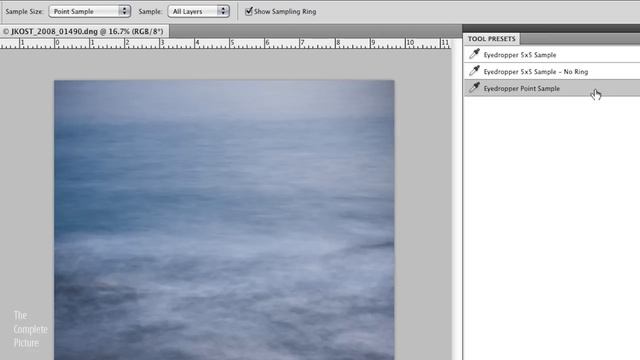The width and height of the screenshot is (640, 360).
Task: Click the horizontal ruler at mark 5
Action: (x=232, y=43)
